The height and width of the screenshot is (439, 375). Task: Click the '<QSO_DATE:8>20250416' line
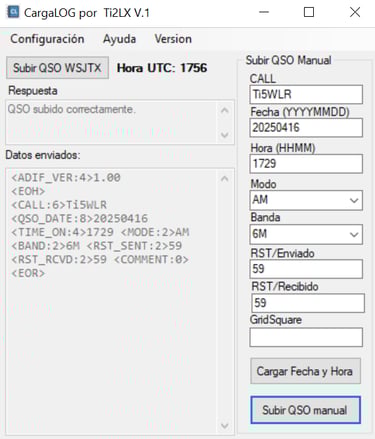pyautogui.click(x=79, y=218)
